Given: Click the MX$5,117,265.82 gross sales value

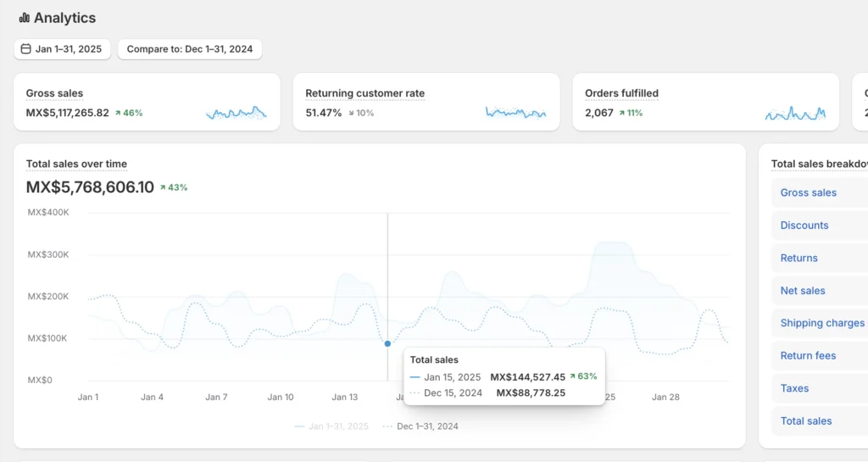Looking at the screenshot, I should coord(68,113).
